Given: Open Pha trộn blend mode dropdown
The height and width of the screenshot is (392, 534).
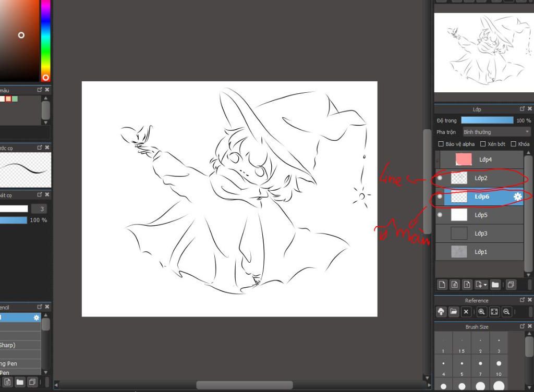Looking at the screenshot, I should [x=496, y=132].
